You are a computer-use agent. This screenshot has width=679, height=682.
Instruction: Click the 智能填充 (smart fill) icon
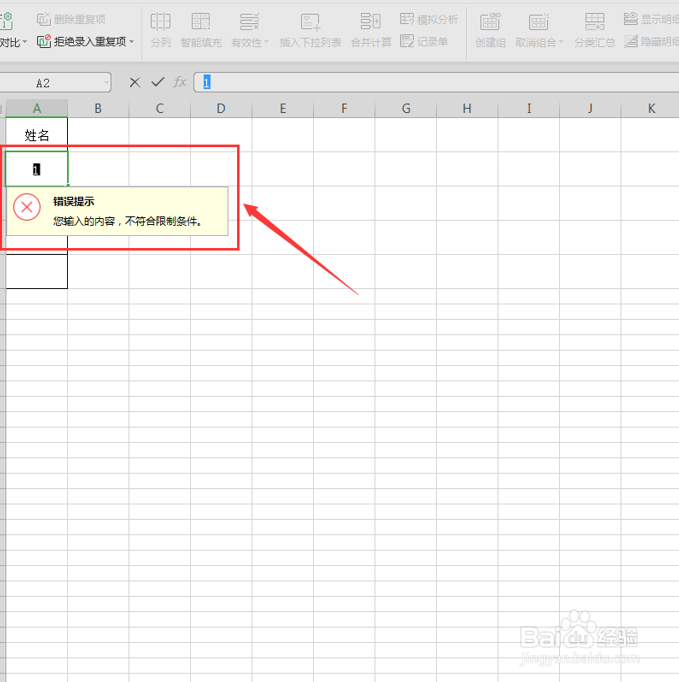pyautogui.click(x=201, y=21)
